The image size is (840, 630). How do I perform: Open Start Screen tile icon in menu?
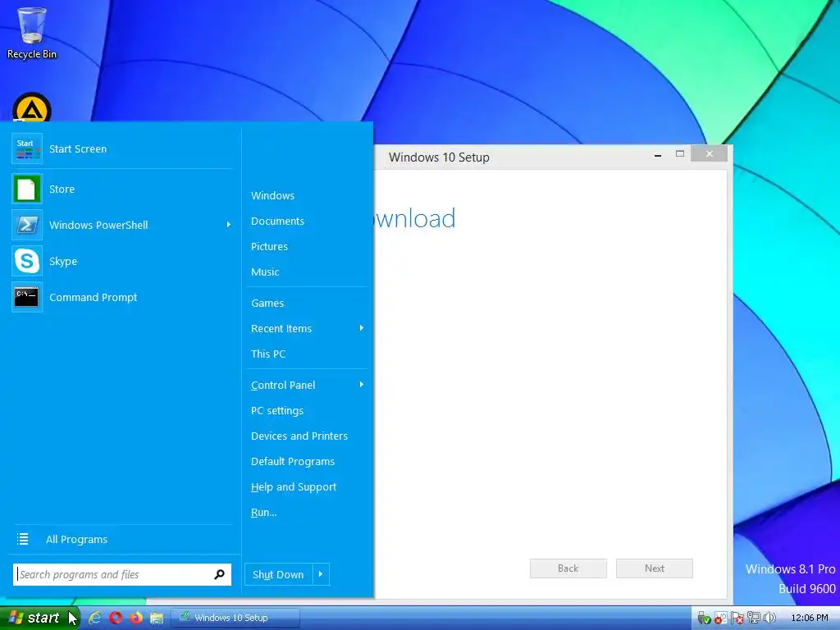(27, 149)
